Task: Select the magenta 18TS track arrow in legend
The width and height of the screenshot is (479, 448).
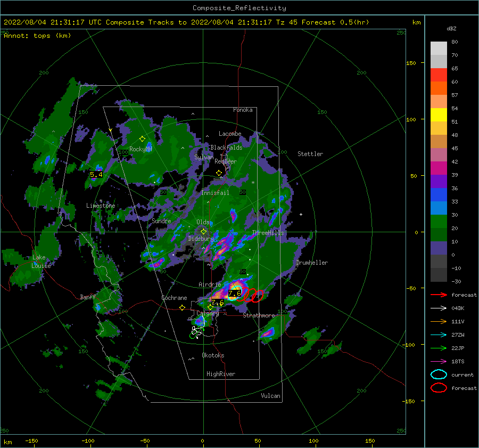Action: [x=439, y=362]
